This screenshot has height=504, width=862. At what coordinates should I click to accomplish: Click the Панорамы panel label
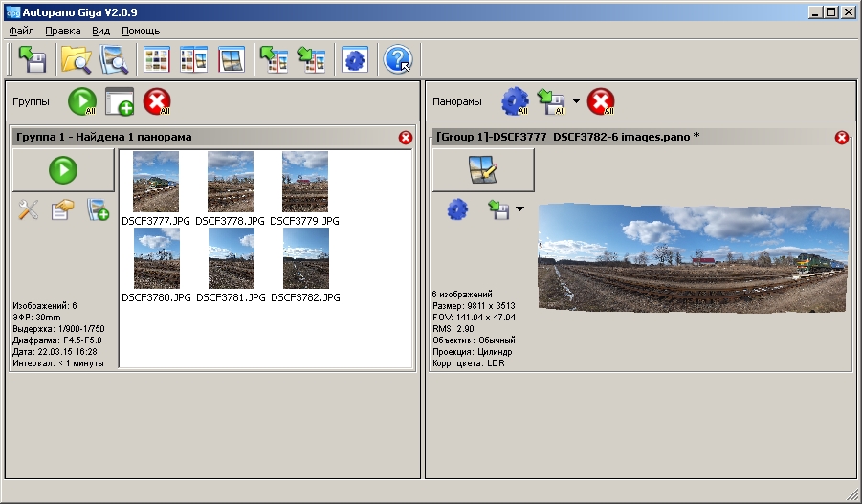[457, 101]
